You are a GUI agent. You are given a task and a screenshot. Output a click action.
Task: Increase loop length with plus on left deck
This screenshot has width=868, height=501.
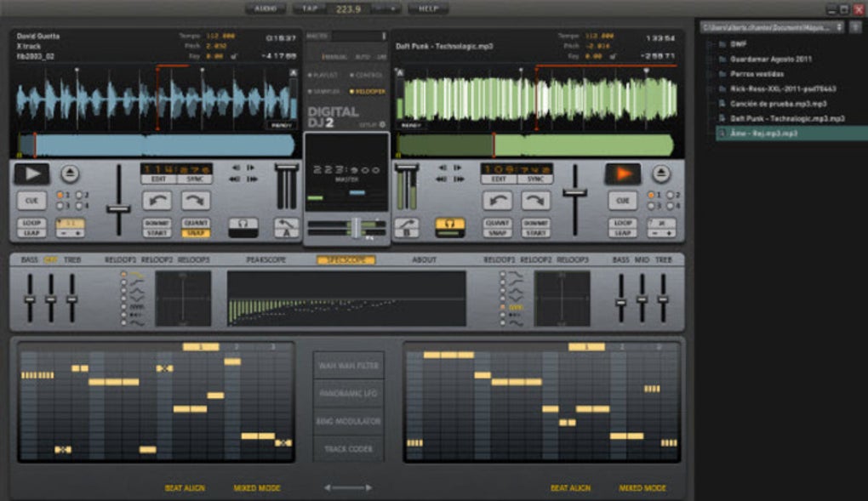78,233
